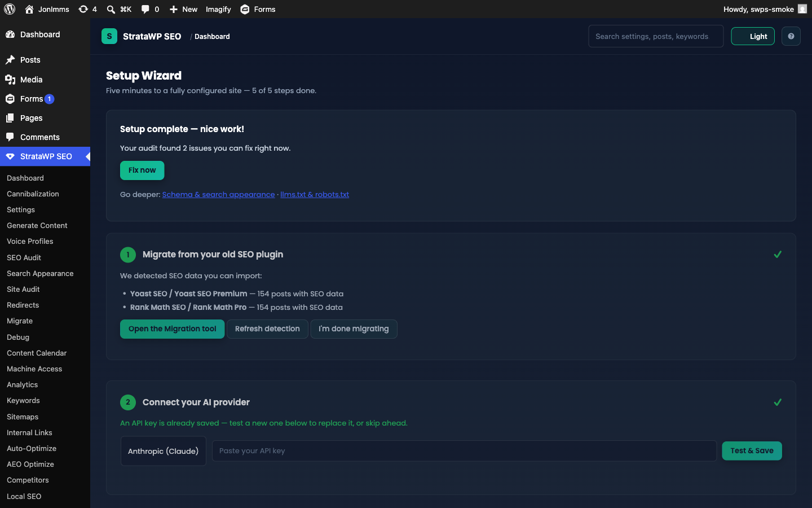Open Internal Links submenu item
The height and width of the screenshot is (508, 812).
tap(29, 432)
